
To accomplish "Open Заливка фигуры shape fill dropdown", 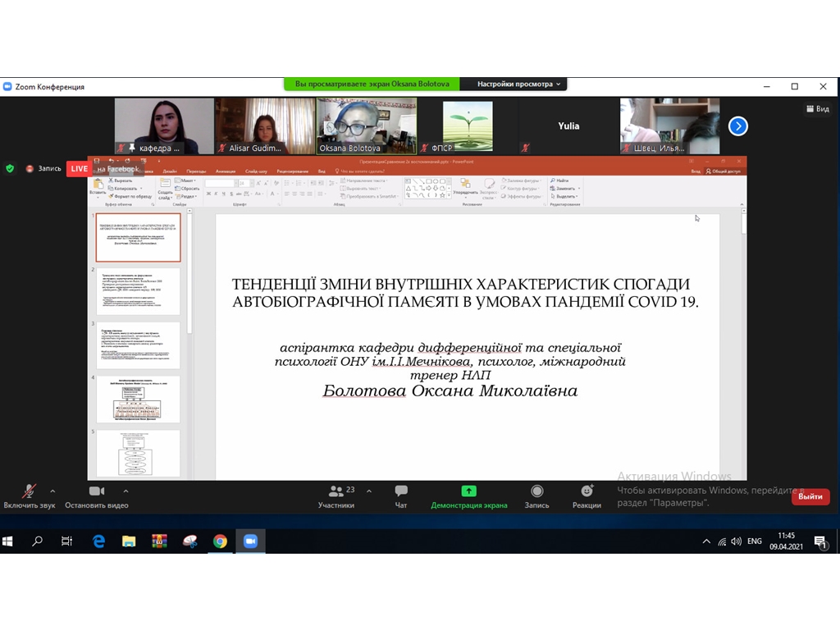I will (521, 180).
